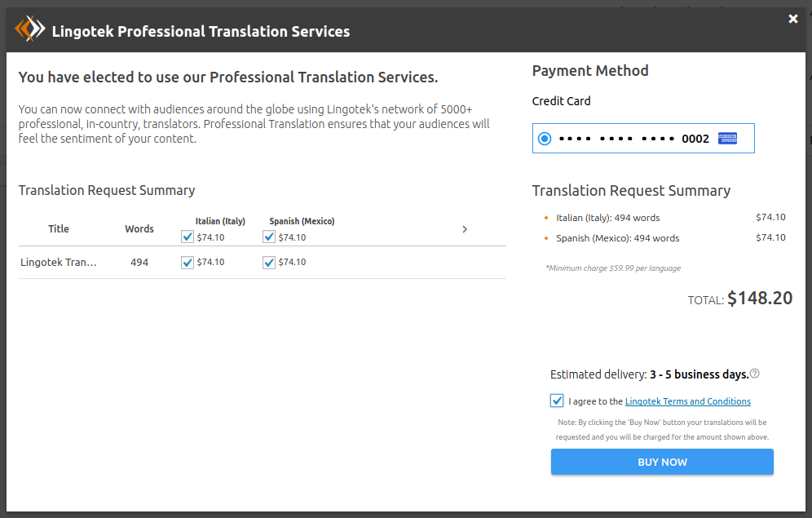The height and width of the screenshot is (518, 812).
Task: Select the Lingotek Tran... document row title
Action: (x=59, y=263)
